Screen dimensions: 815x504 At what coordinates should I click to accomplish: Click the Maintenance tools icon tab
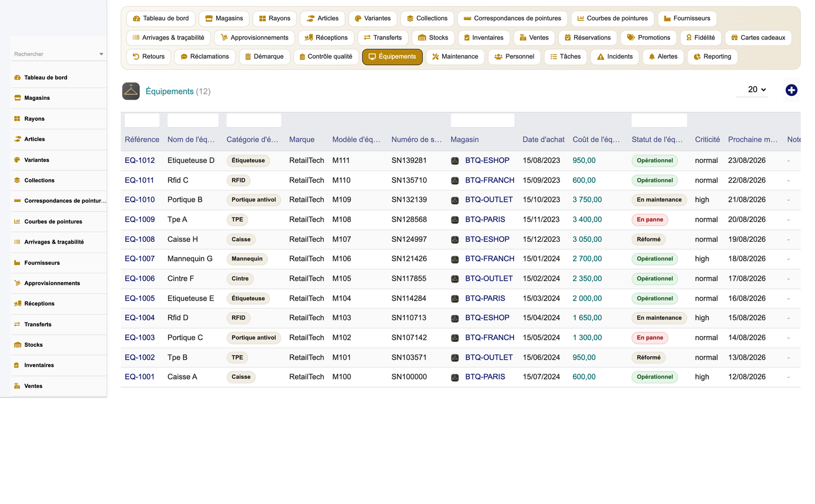coord(435,57)
